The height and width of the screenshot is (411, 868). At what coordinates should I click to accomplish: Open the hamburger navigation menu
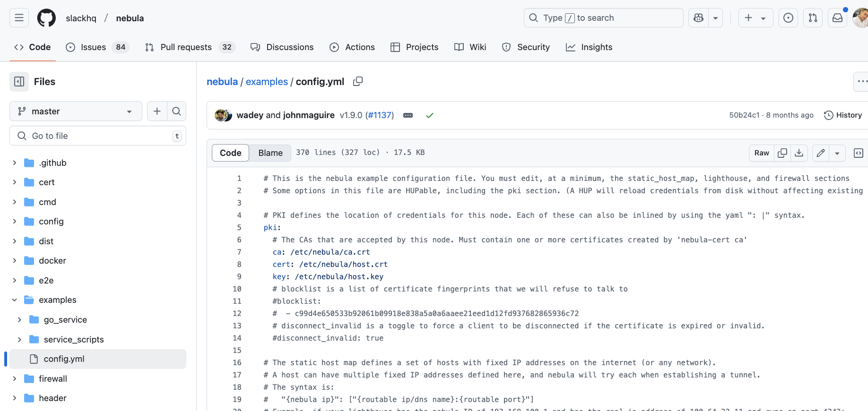coord(19,18)
